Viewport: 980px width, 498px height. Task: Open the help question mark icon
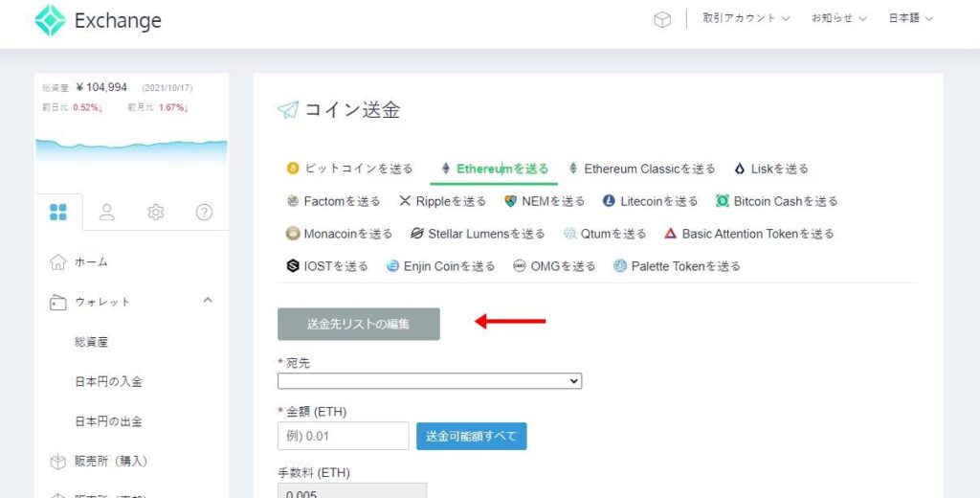click(204, 212)
